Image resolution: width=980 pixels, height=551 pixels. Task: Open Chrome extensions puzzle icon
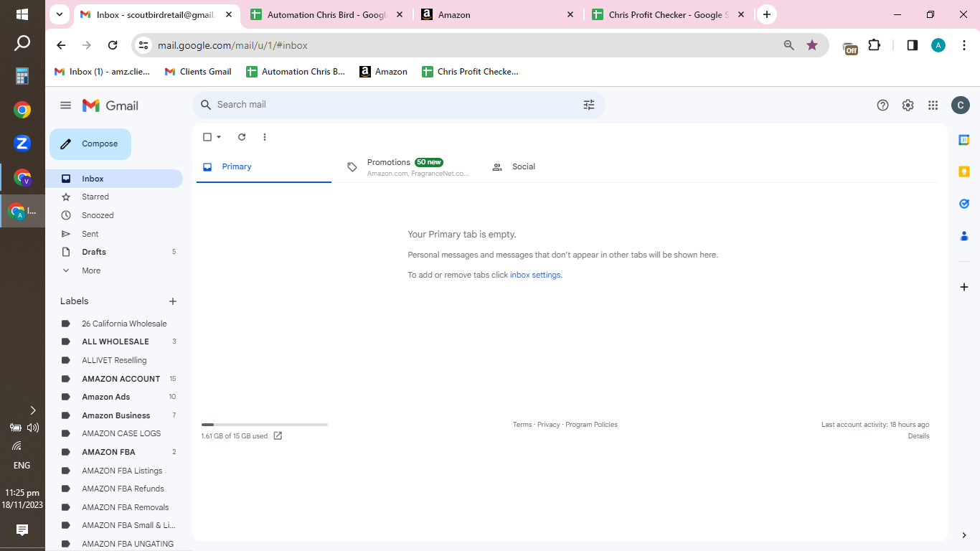point(874,45)
